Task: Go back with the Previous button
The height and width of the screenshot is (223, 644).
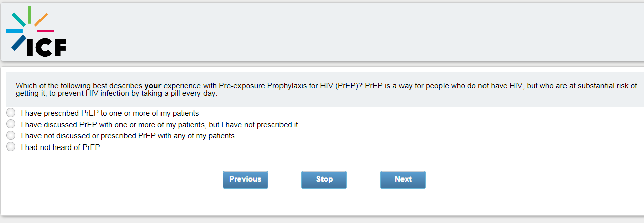Action: pos(245,179)
